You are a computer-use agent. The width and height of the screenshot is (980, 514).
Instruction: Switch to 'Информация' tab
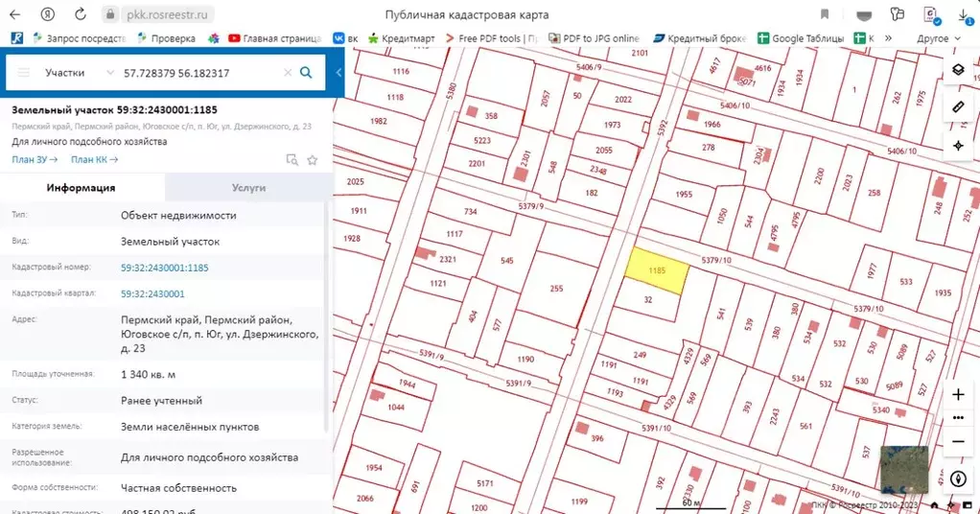82,188
